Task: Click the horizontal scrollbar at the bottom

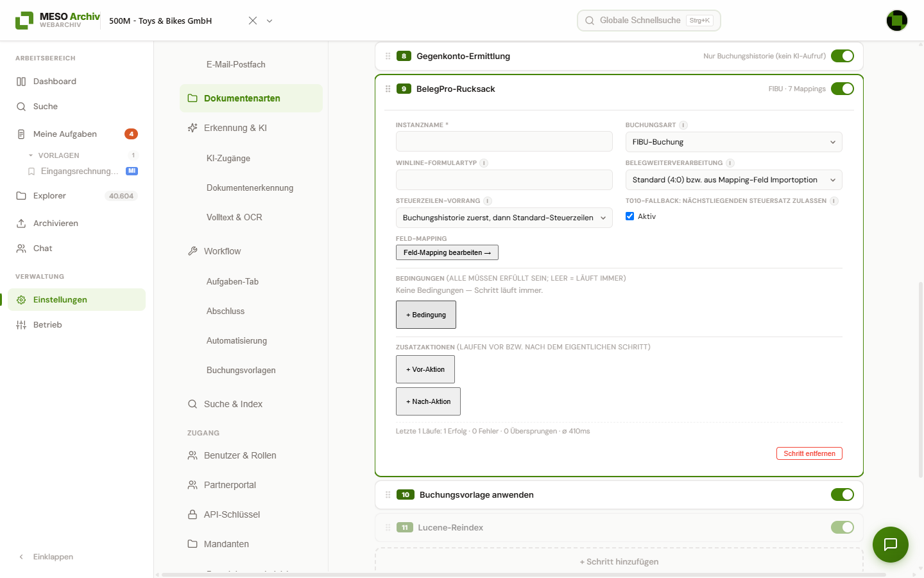Action: pos(524,575)
